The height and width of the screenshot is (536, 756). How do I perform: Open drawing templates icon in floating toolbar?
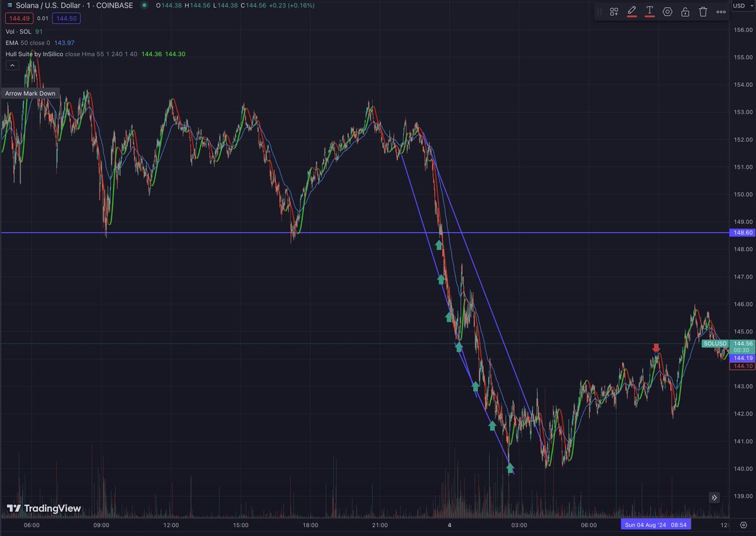[614, 11]
